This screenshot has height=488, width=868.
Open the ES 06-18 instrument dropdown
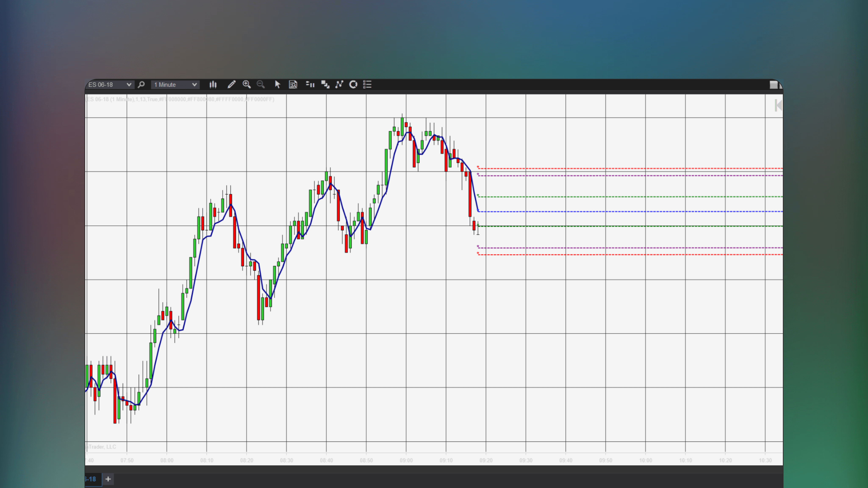(x=109, y=85)
